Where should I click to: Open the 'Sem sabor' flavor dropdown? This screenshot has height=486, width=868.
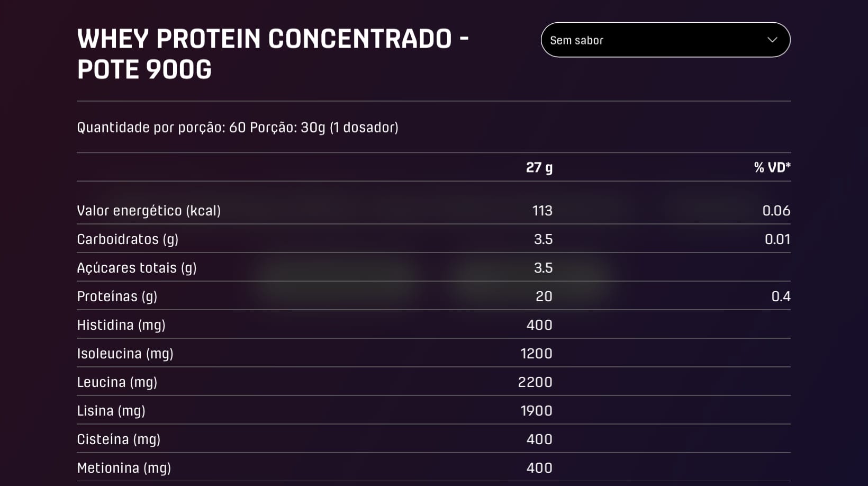tap(665, 40)
